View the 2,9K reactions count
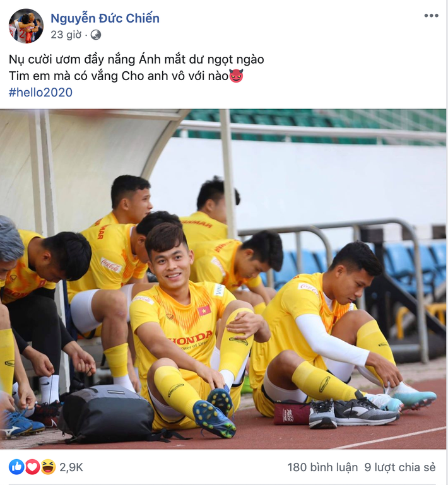Screen dimensions: 448x485 coord(71,467)
